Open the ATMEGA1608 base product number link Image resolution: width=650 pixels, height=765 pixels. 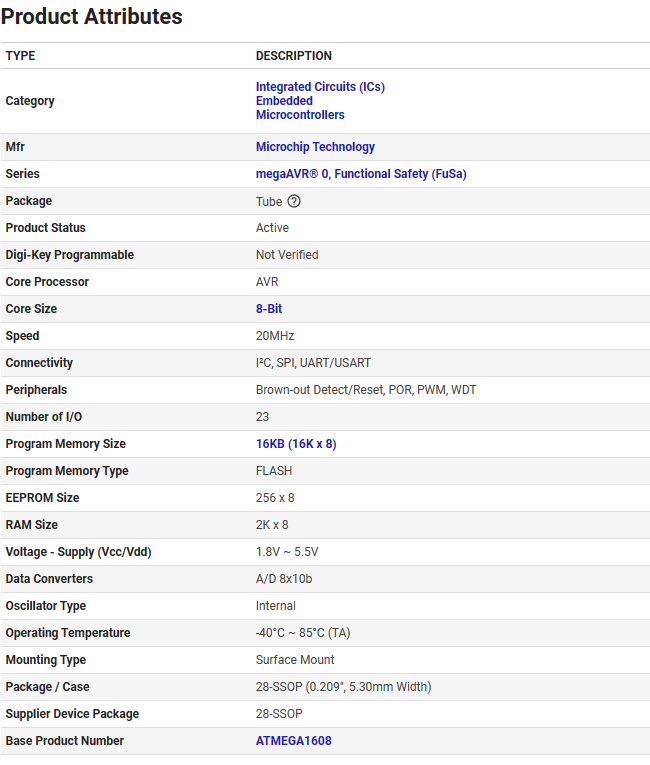coord(293,741)
